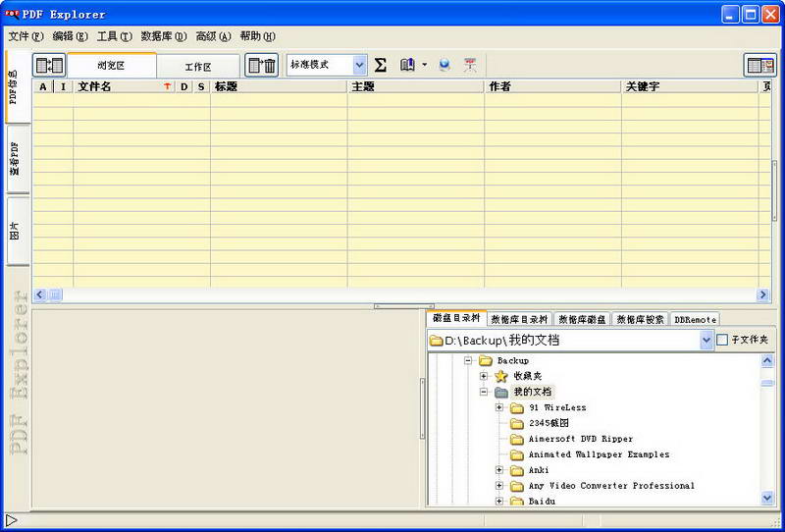Sort by the 作者 column header
This screenshot has width=785, height=532.
click(553, 86)
